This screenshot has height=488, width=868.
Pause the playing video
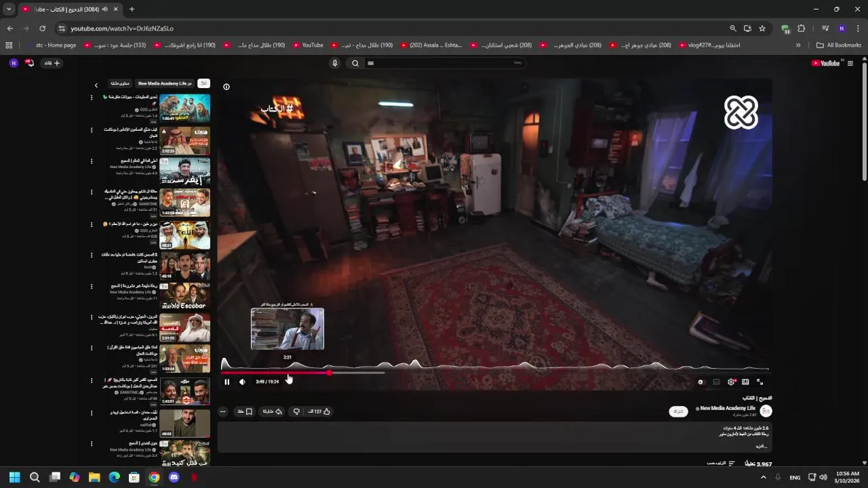pos(226,382)
